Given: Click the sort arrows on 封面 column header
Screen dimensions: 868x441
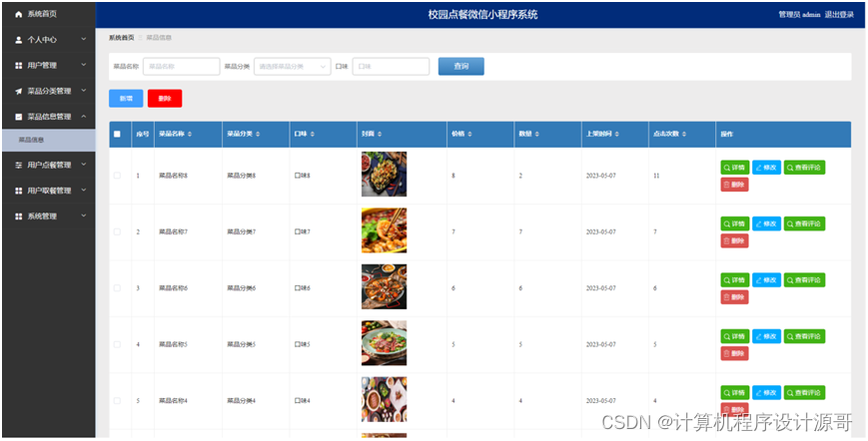Looking at the screenshot, I should click(380, 135).
